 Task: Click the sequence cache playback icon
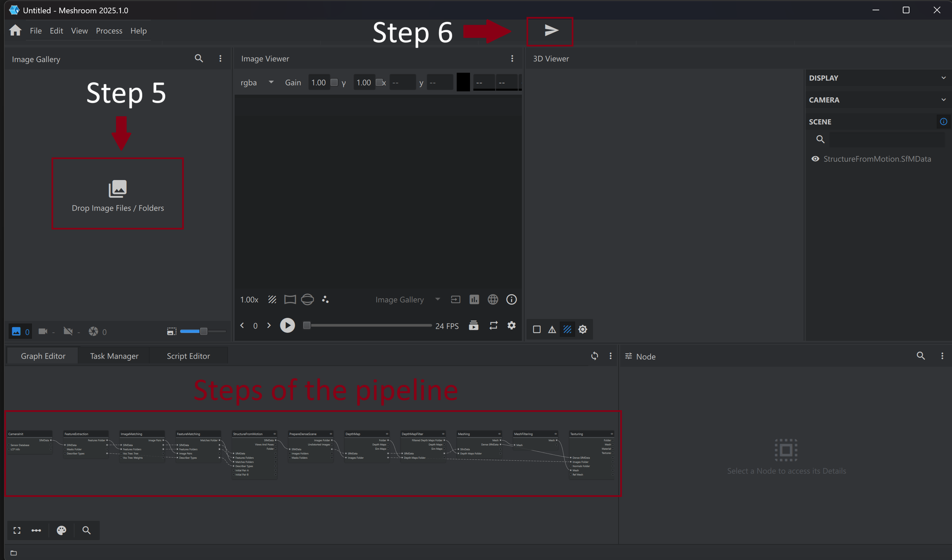[x=473, y=326]
